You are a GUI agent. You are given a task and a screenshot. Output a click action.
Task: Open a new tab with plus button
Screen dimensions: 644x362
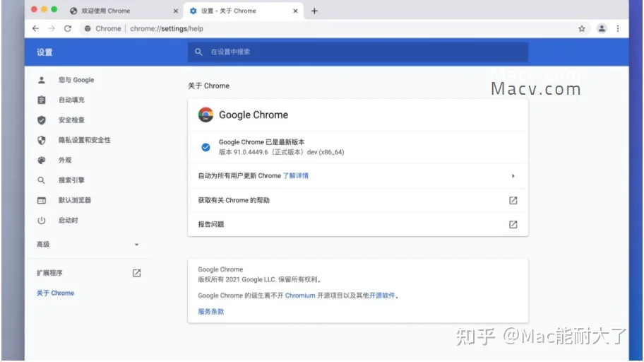[314, 11]
